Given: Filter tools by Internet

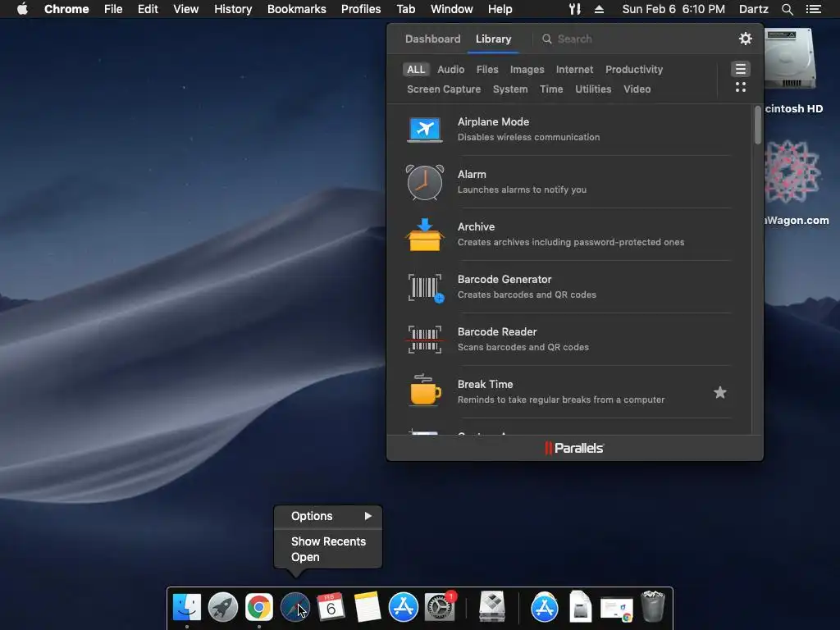Looking at the screenshot, I should [x=574, y=70].
